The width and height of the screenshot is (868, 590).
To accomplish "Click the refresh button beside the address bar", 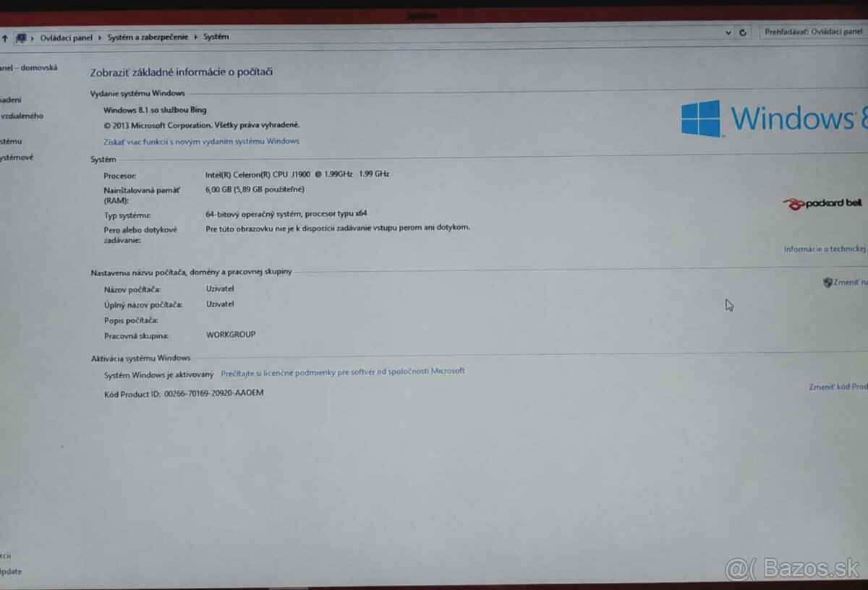I will click(743, 33).
